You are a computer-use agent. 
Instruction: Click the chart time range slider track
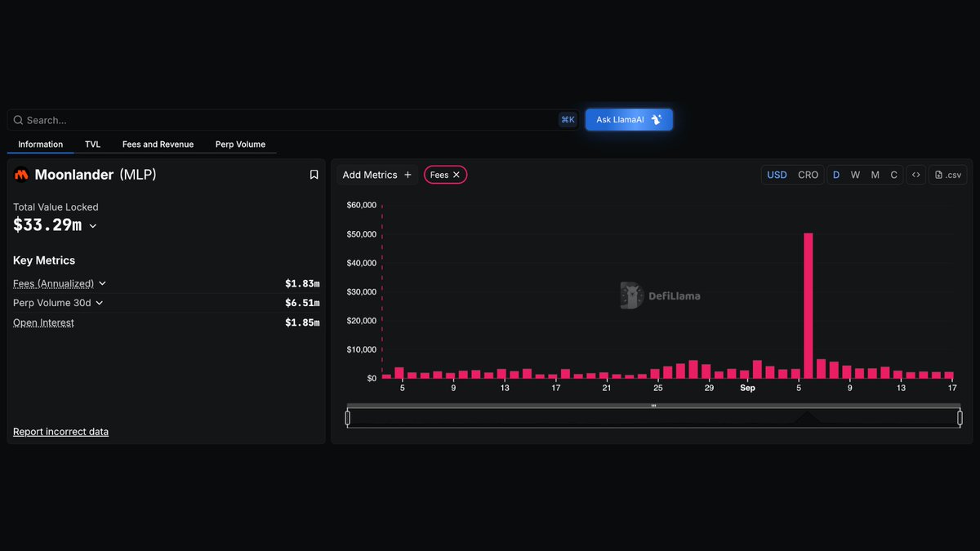point(653,418)
